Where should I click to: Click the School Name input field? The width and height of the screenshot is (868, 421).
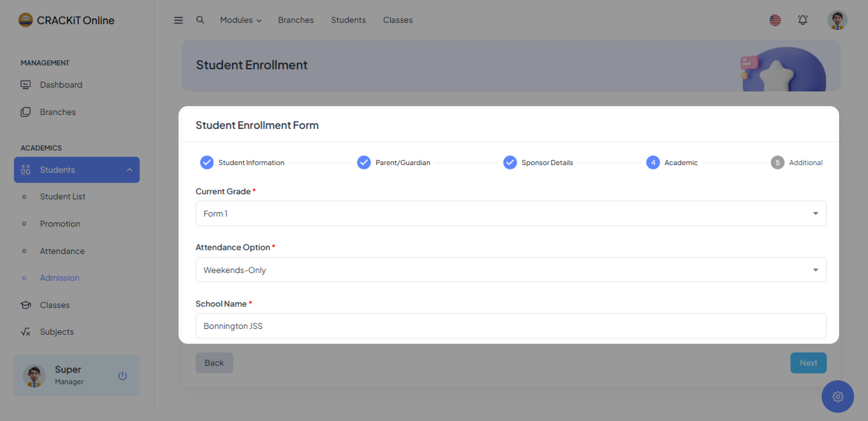tap(510, 326)
